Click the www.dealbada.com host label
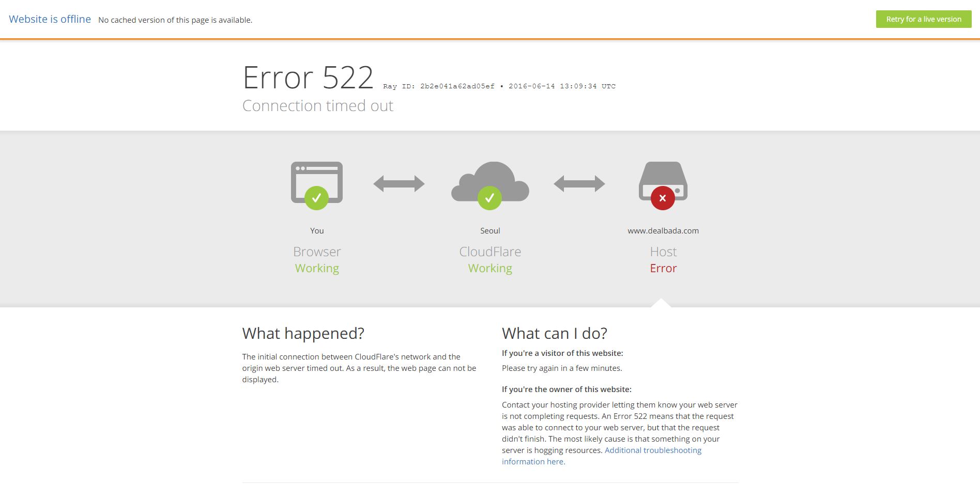The width and height of the screenshot is (980, 500). pos(663,231)
